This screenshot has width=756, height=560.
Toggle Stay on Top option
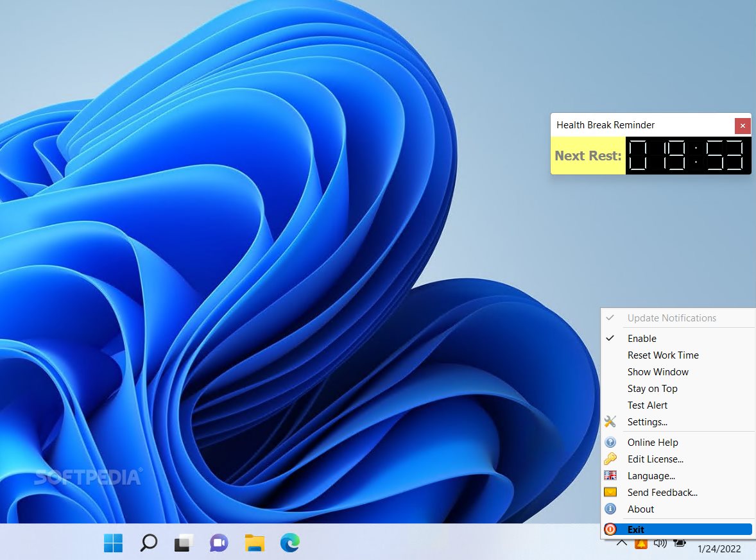tap(678, 389)
